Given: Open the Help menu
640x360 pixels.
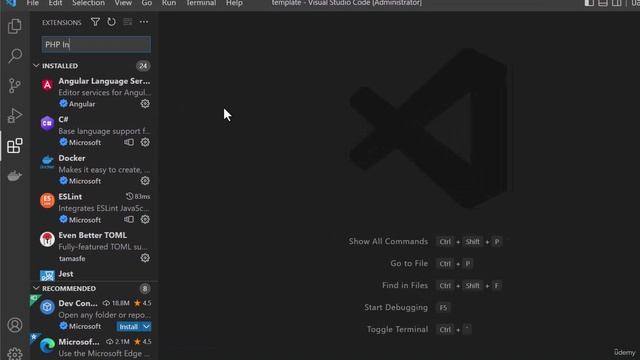Looking at the screenshot, I should pos(234,3).
